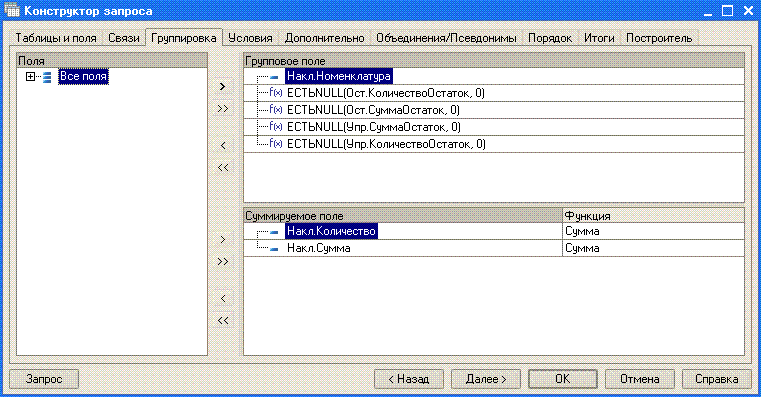Click function cell 'Сумма' for Накл.Сумма
Screen dimensions: 761x397
pyautogui.click(x=653, y=248)
